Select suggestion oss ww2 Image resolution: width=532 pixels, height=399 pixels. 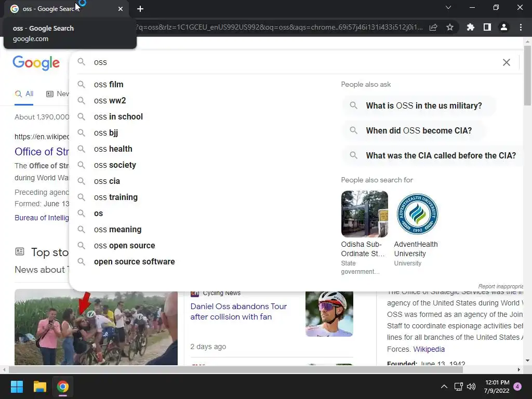click(x=204, y=101)
